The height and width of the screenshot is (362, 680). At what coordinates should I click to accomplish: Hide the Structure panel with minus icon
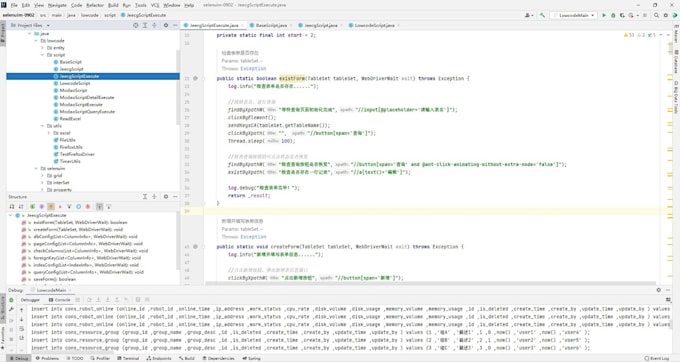pyautogui.click(x=175, y=197)
